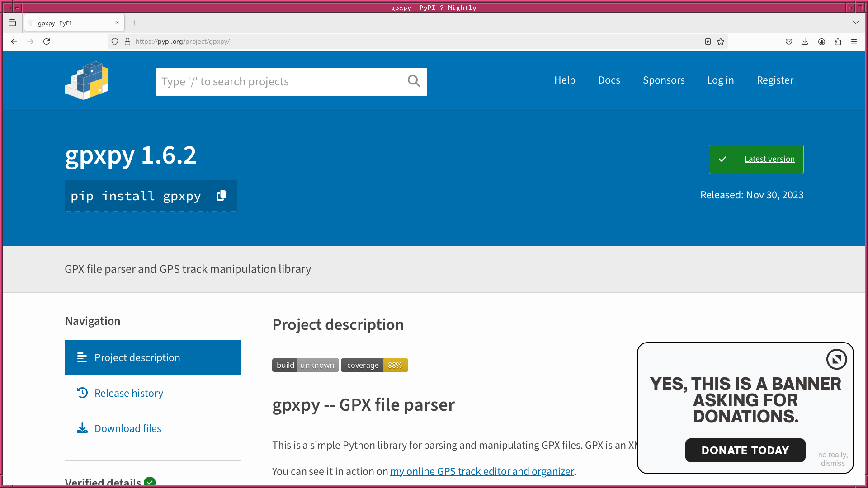The width and height of the screenshot is (868, 488).
Task: Click the PyPI logo in the header
Action: 87,81
